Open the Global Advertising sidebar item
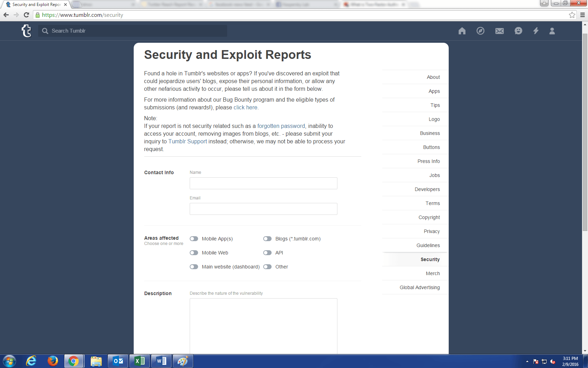The image size is (588, 368). [x=415, y=287]
